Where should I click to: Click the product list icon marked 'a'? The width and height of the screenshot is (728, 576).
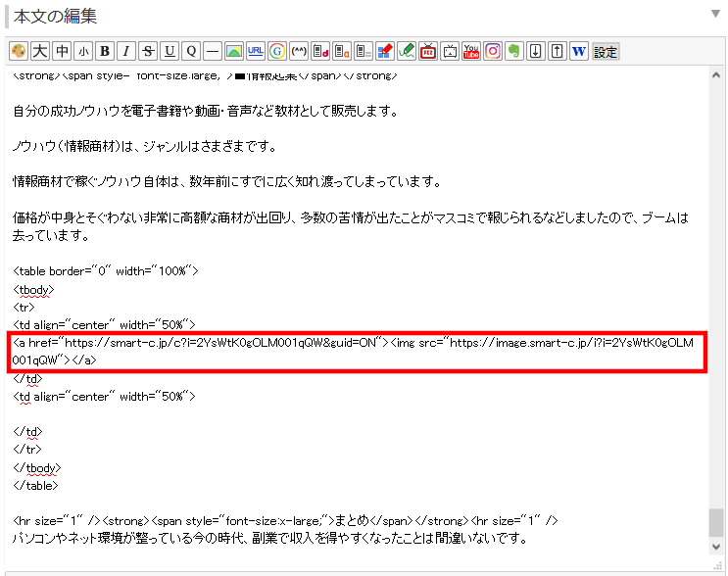[x=342, y=51]
